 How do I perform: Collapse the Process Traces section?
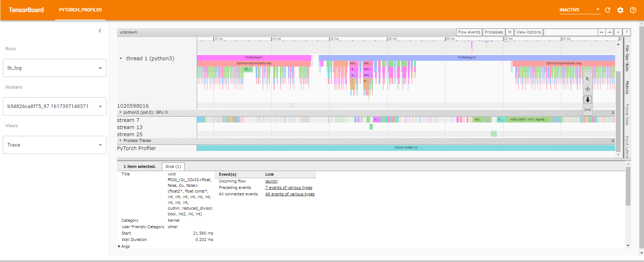coord(120,140)
